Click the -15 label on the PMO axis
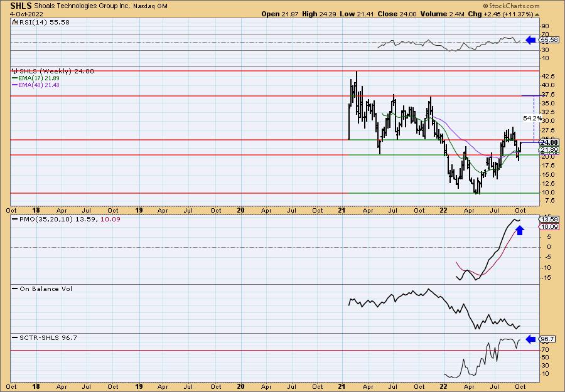The height and width of the screenshot is (392, 565). (546, 277)
